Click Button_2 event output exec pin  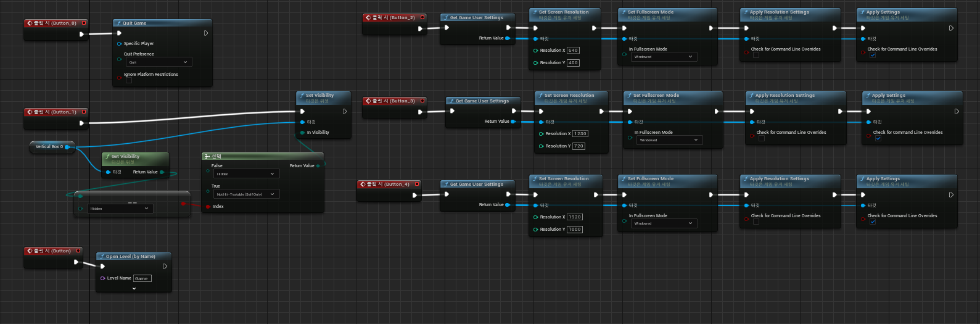click(421, 28)
